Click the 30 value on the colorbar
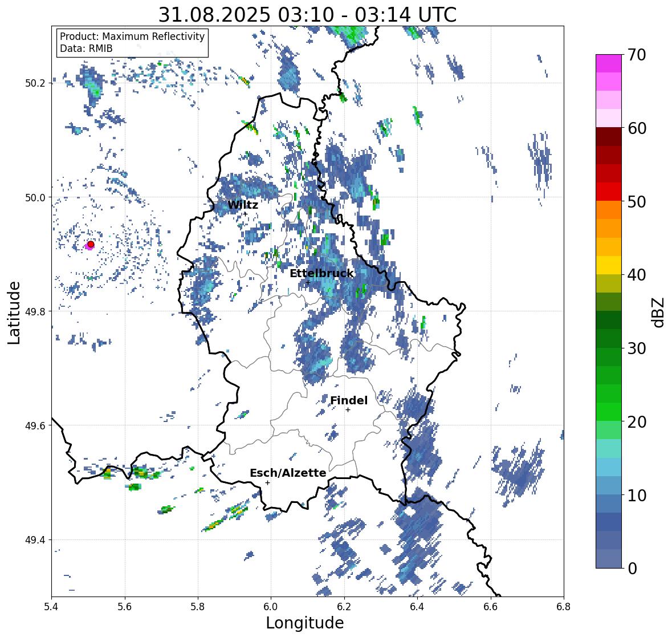This screenshot has width=672, height=637. 637,348
